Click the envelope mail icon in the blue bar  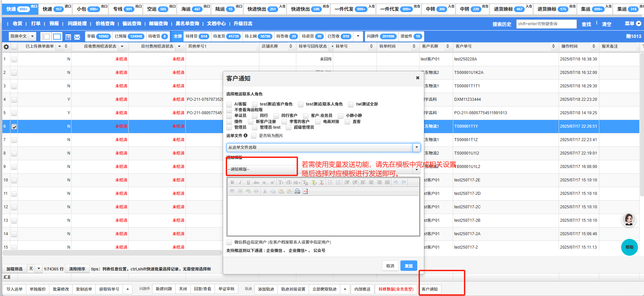point(77,37)
